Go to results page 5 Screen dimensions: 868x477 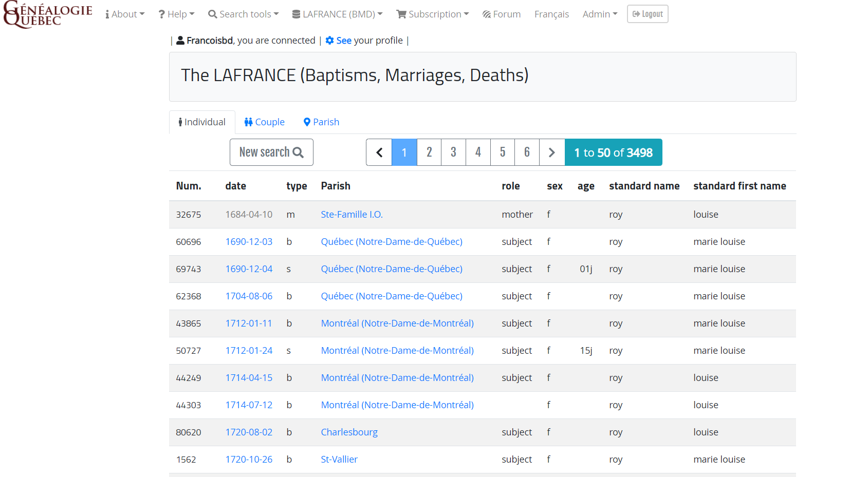503,152
